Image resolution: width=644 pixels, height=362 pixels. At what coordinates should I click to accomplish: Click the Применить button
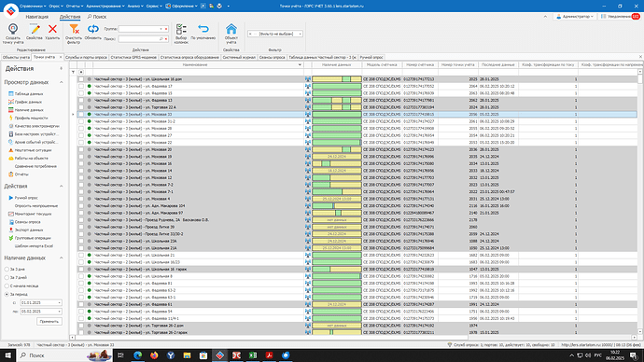coord(49,321)
